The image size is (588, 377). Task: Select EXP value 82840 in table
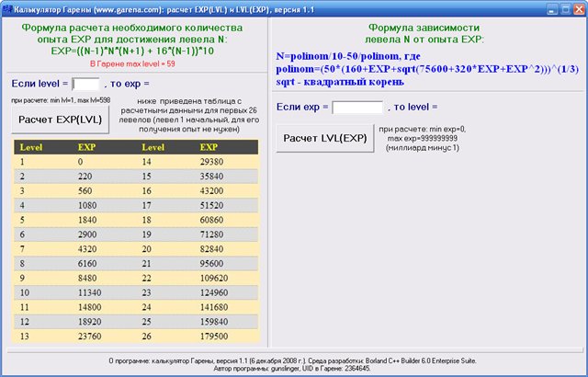pos(211,249)
